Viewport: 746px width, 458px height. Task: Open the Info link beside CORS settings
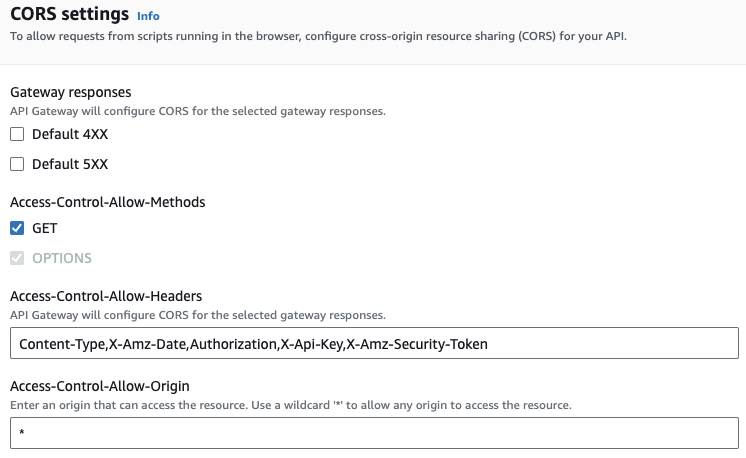click(x=148, y=16)
